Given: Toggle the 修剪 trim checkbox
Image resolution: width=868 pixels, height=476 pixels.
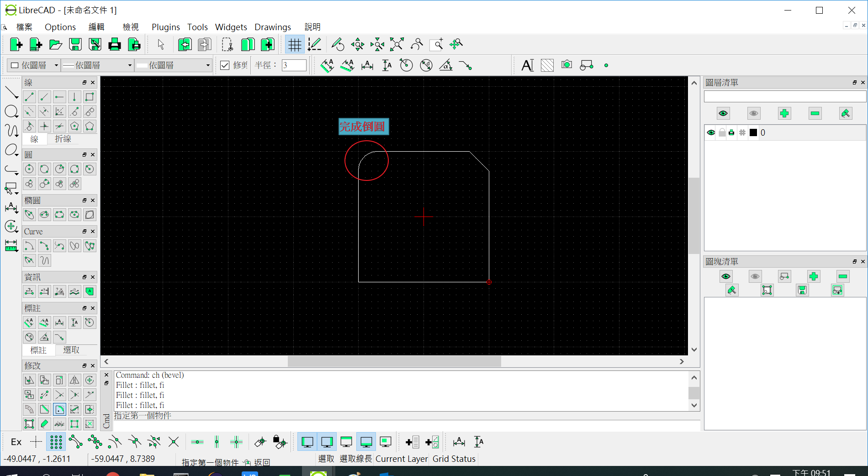Looking at the screenshot, I should coord(225,65).
